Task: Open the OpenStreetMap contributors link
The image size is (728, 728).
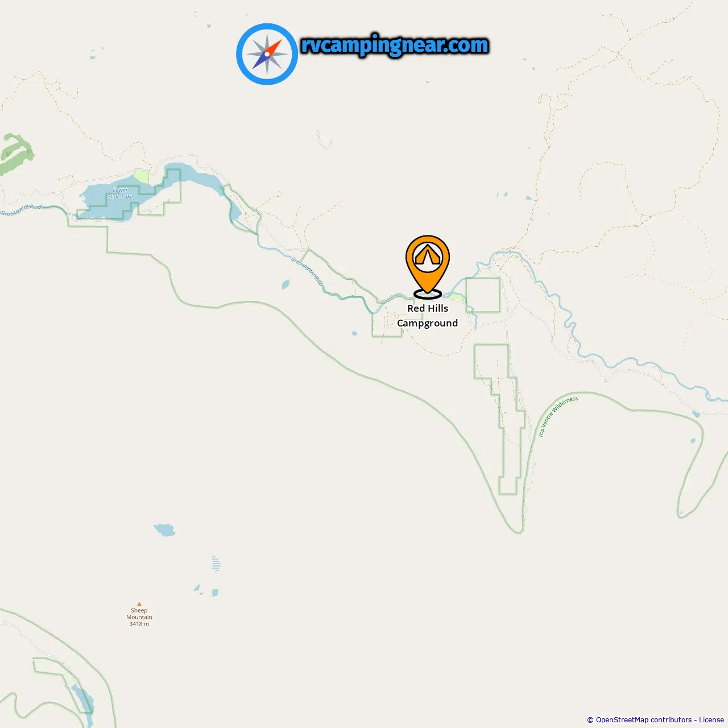Action: (x=643, y=720)
